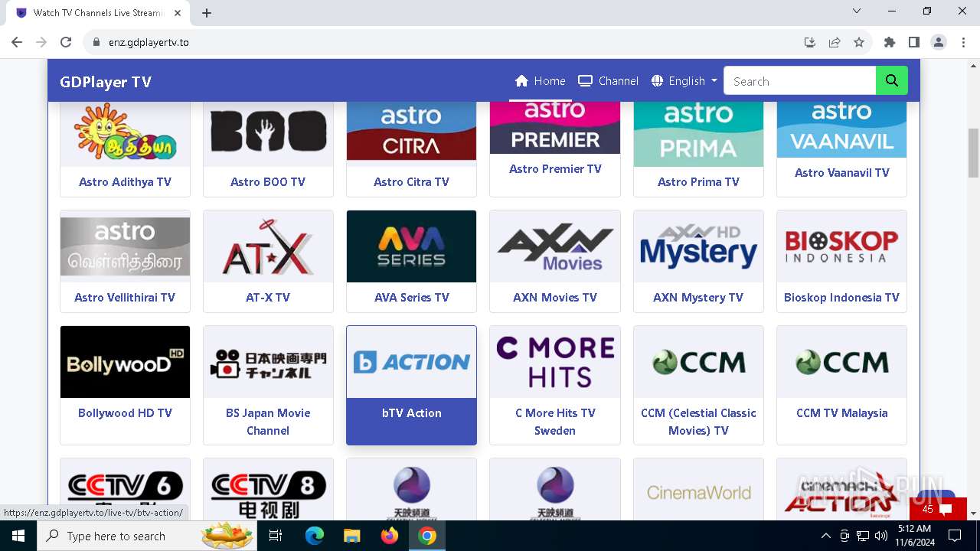Open the Chrome profile avatar
980x551 pixels.
939,42
